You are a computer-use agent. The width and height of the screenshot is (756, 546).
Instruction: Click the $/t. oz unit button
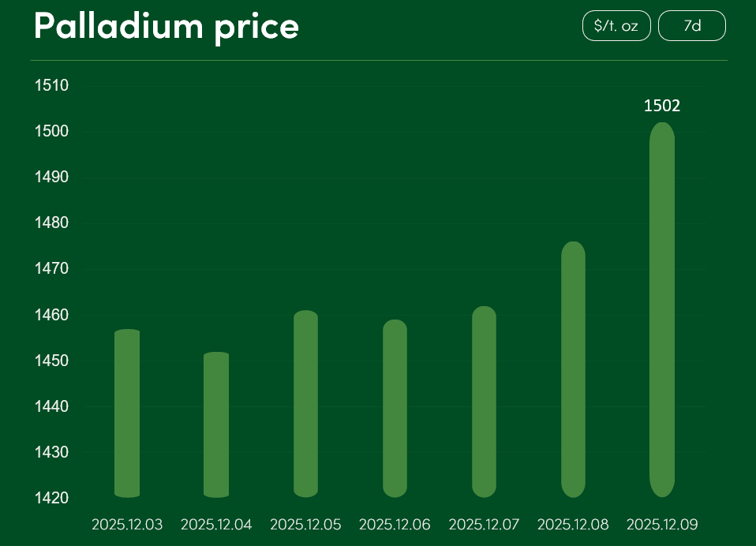coord(616,26)
